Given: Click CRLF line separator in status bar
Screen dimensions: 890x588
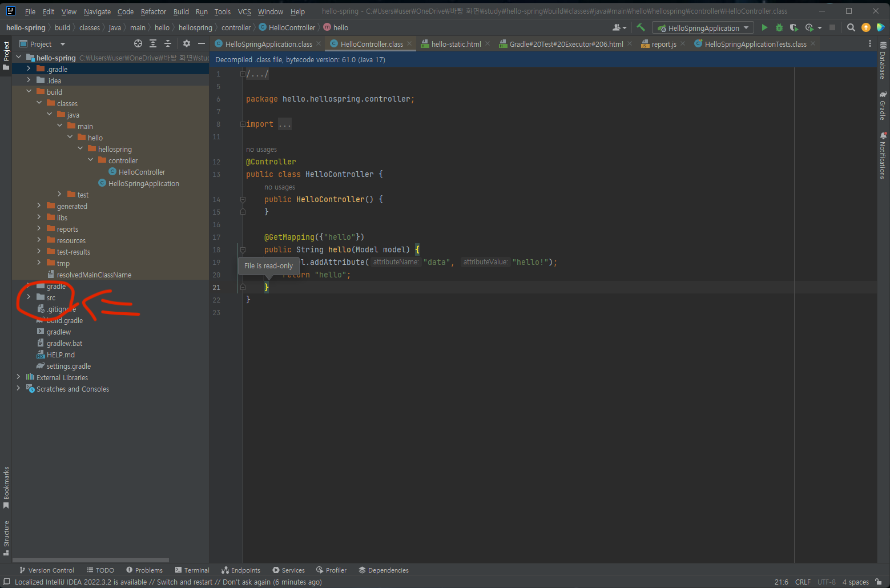Looking at the screenshot, I should click(803, 582).
